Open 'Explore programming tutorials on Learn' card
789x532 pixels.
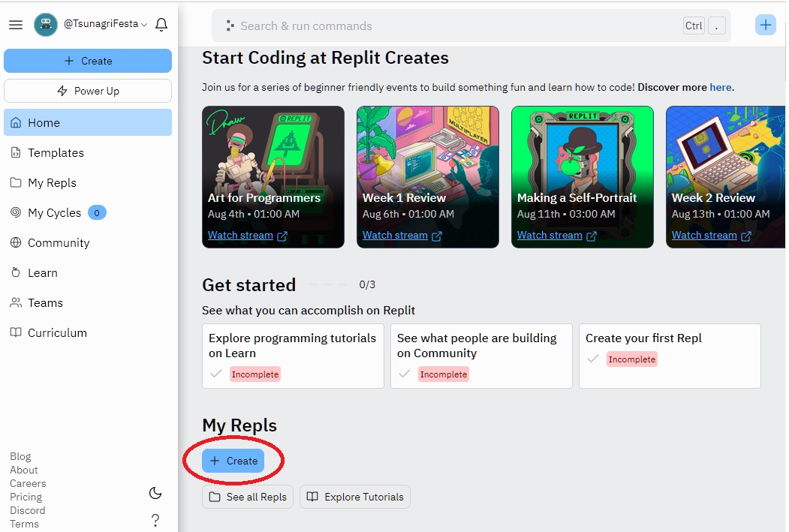pos(293,356)
